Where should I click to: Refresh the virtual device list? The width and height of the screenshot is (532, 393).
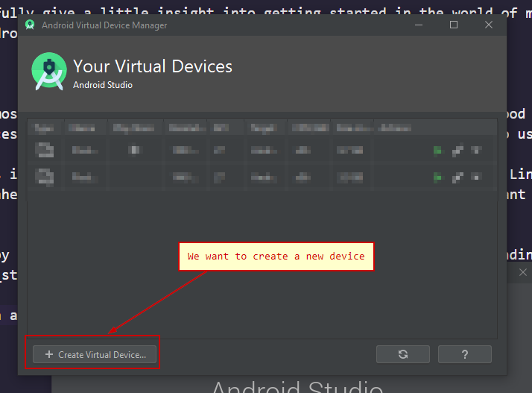click(x=403, y=354)
